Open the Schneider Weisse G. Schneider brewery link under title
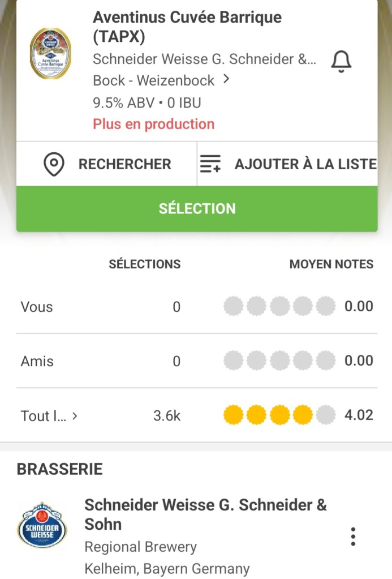Image resolution: width=392 pixels, height=579 pixels. pos(204,59)
